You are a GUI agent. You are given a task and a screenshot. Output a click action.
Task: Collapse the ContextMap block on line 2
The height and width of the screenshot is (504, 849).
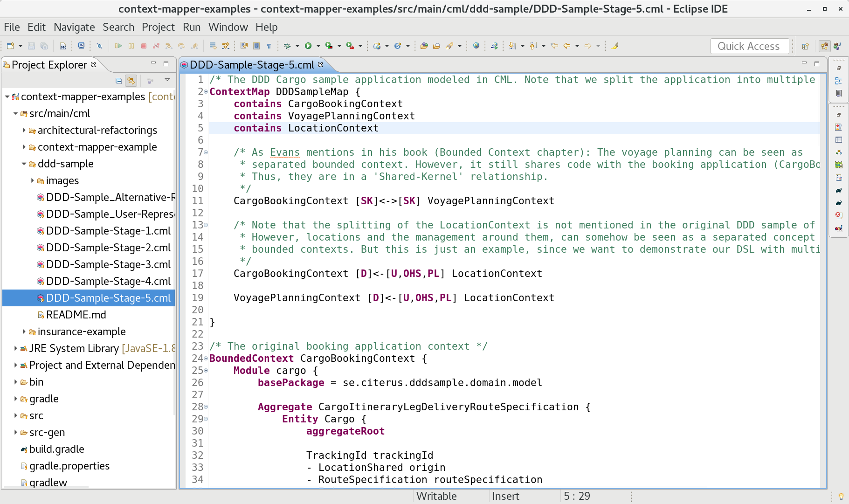tap(206, 92)
